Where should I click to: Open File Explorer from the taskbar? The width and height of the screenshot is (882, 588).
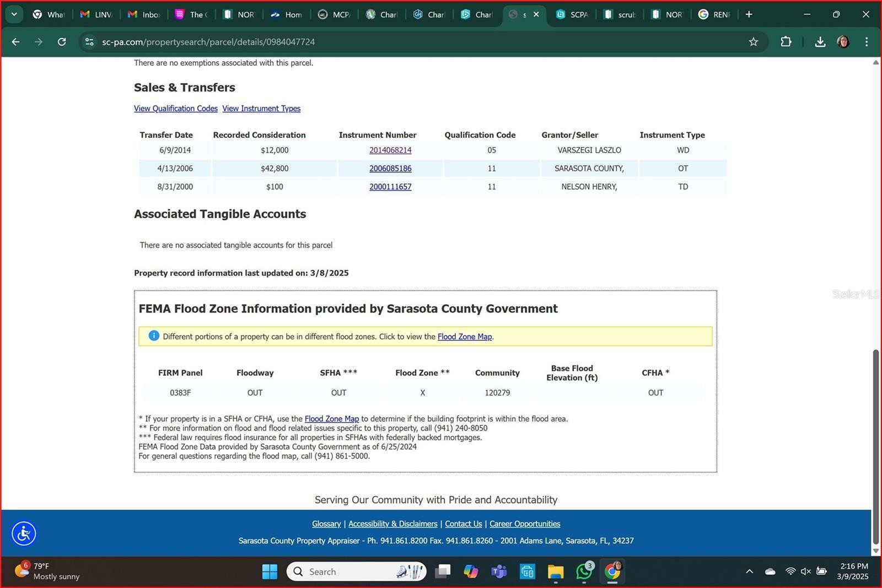555,571
